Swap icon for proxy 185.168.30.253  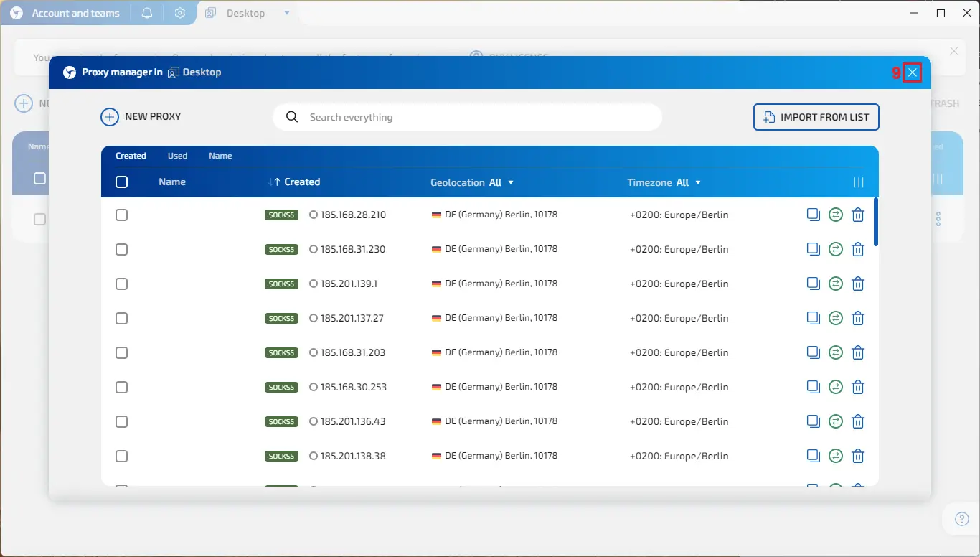pyautogui.click(x=835, y=387)
